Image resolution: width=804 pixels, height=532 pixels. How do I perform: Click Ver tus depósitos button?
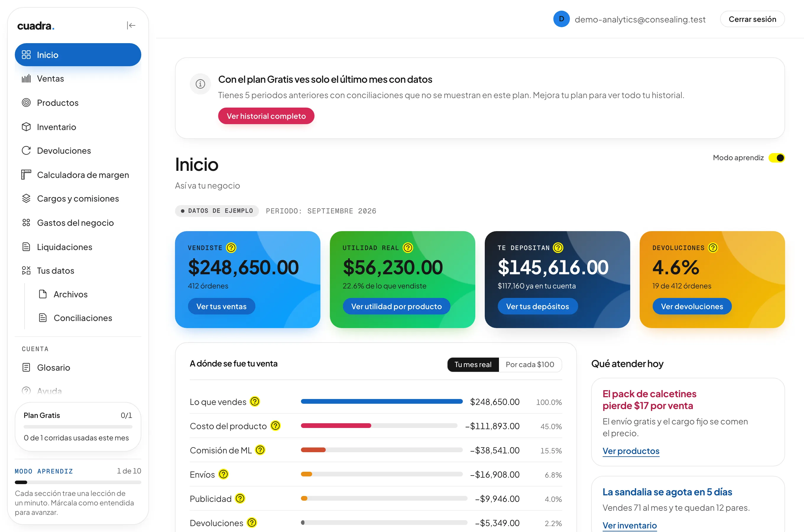537,306
